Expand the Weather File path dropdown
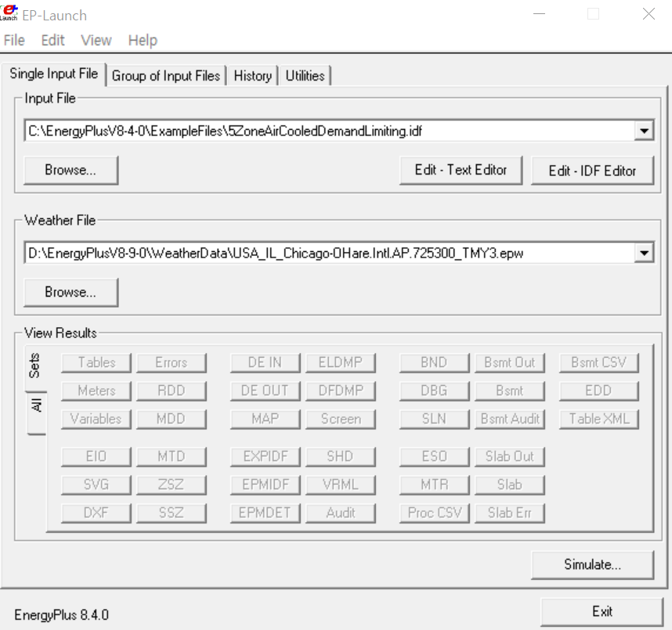672x630 pixels. (644, 253)
